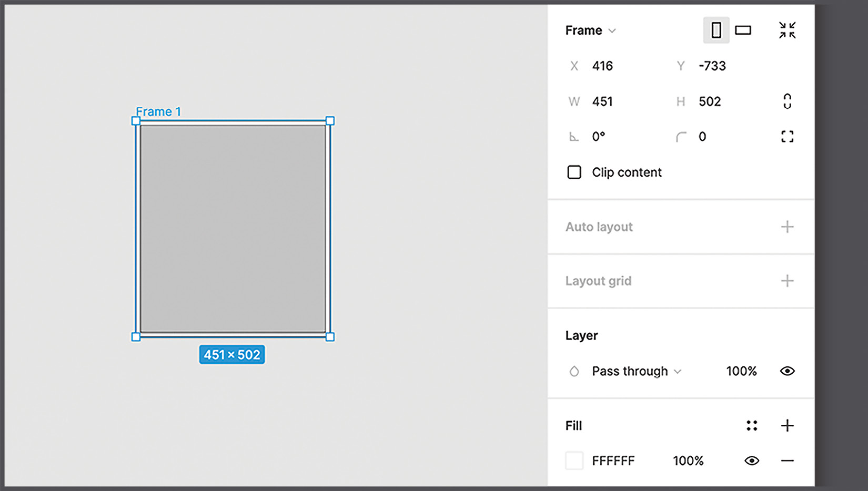Hide the FFFFFF fill using its eye icon
The height and width of the screenshot is (491, 868).
(x=752, y=461)
